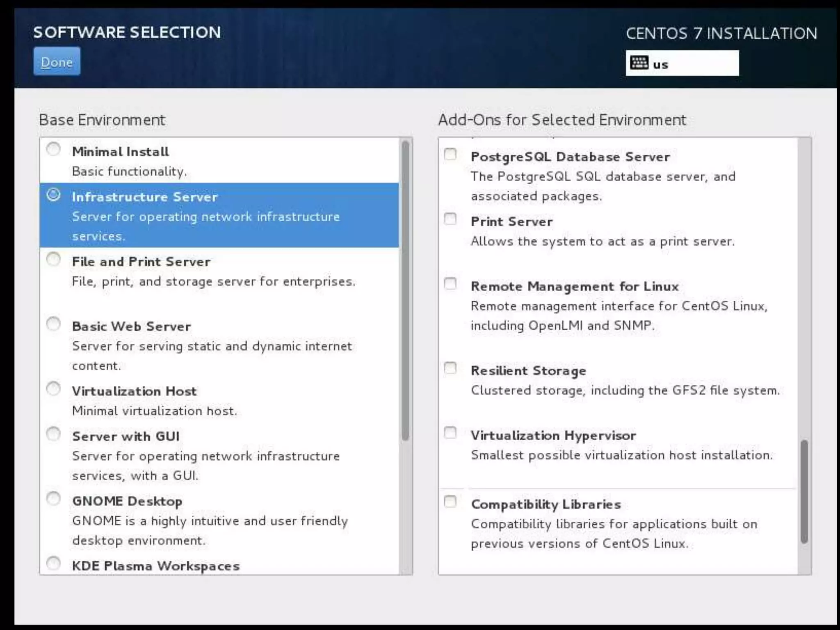Select the Minimal Install radio button
840x630 pixels.
[x=53, y=149]
